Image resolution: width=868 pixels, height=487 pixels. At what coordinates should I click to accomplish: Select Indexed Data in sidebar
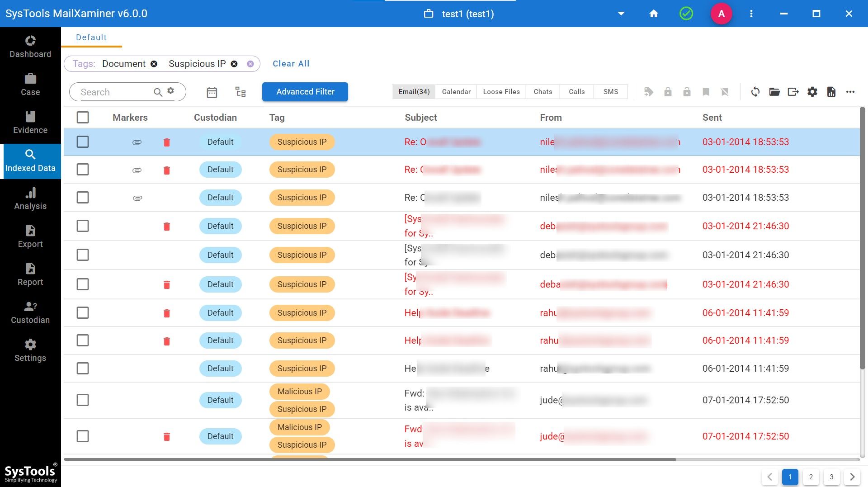point(30,161)
